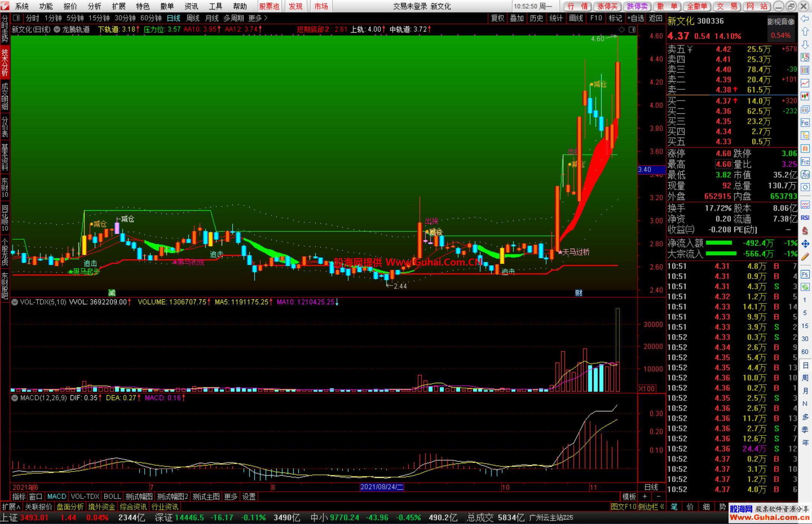Click the RSI indicator icon
The image size is (812, 524).
click(x=805, y=218)
